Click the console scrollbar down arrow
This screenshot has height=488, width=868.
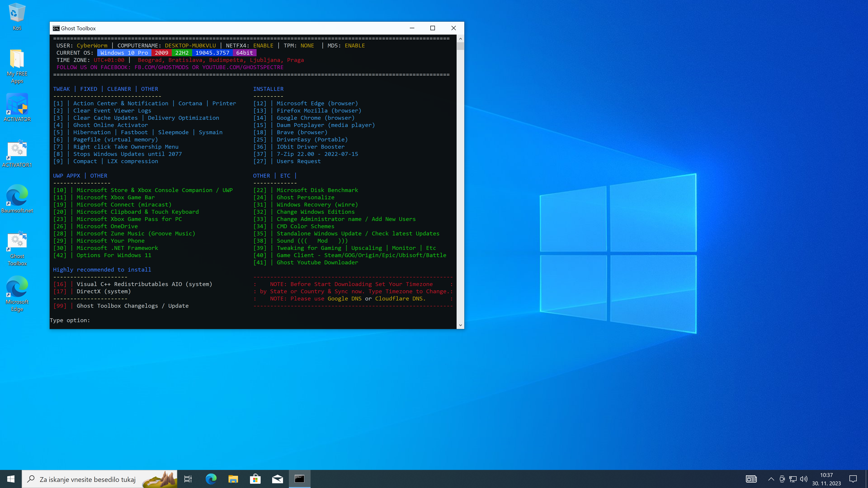[x=460, y=325]
